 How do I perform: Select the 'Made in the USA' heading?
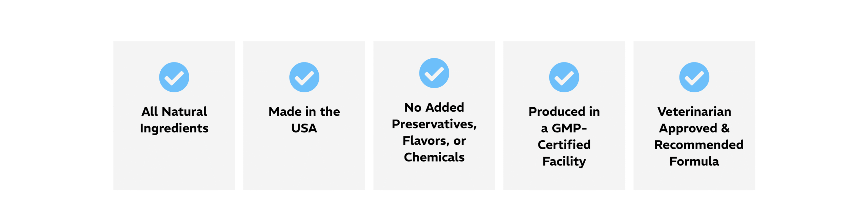304,120
